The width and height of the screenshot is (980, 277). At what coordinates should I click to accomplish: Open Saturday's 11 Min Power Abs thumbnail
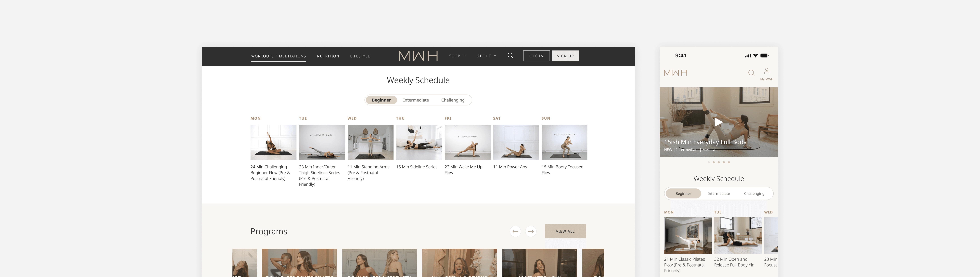coord(516,142)
